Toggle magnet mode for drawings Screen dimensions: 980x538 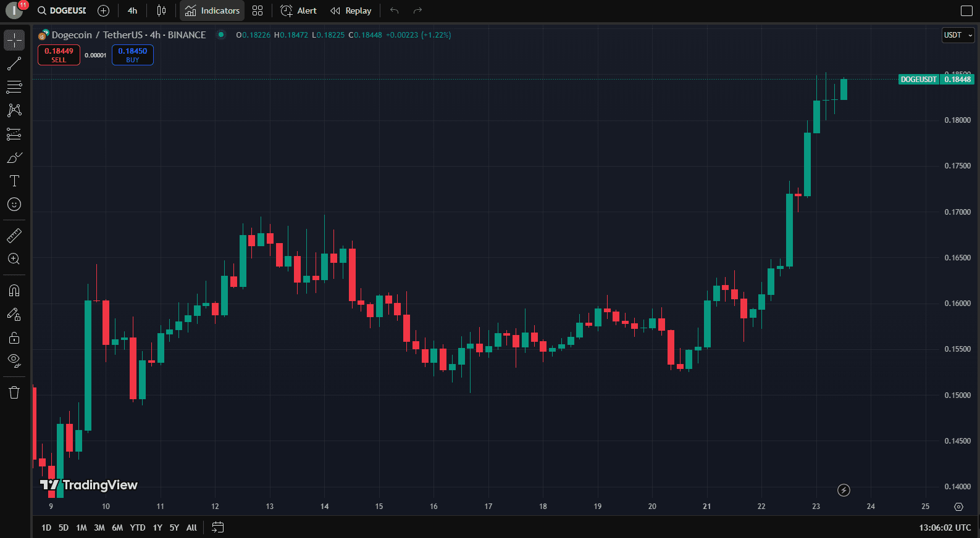coord(14,291)
